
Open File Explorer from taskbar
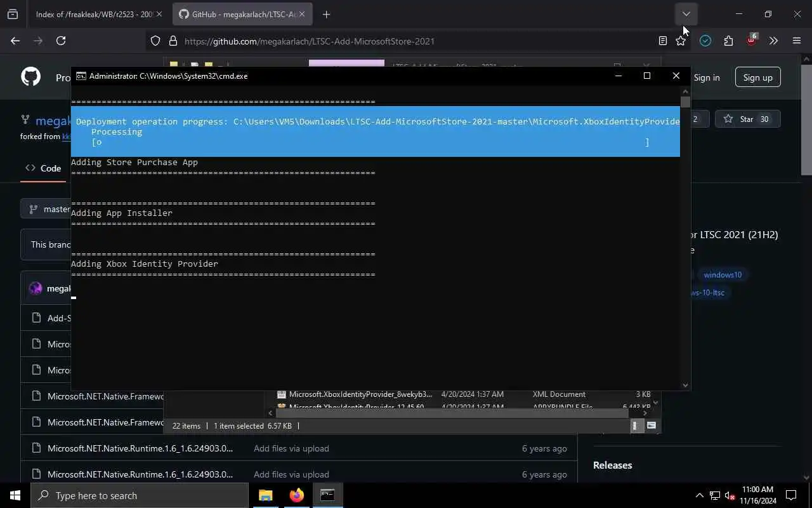(x=265, y=495)
